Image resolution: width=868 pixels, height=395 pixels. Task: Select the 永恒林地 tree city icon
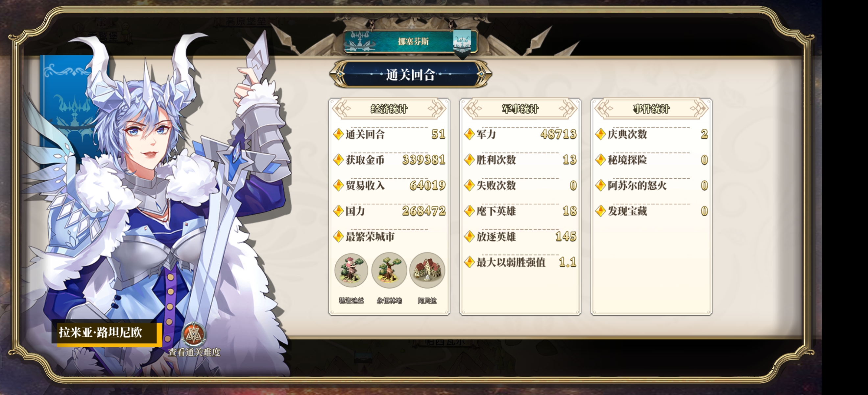coord(389,270)
